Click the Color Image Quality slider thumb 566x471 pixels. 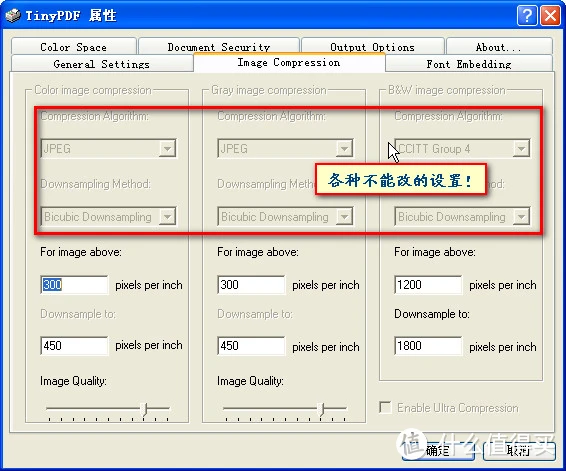tap(144, 409)
